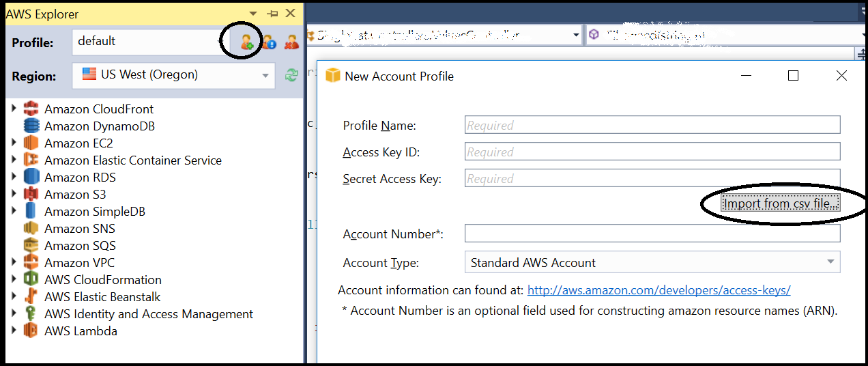868x366 pixels.
Task: Click the Import from csv file button
Action: pyautogui.click(x=781, y=203)
